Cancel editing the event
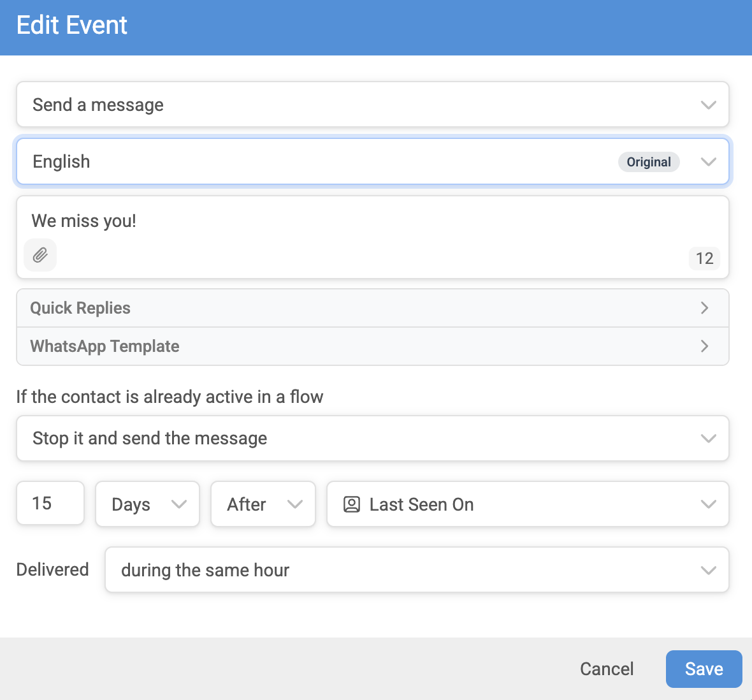Image resolution: width=752 pixels, height=700 pixels. point(607,669)
